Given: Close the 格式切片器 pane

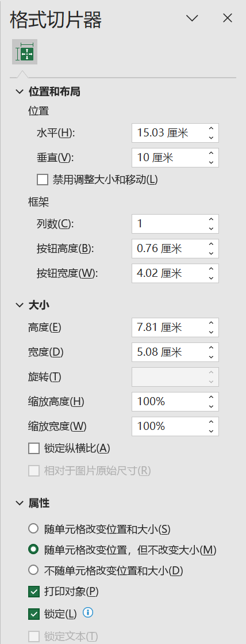Looking at the screenshot, I should point(228,18).
